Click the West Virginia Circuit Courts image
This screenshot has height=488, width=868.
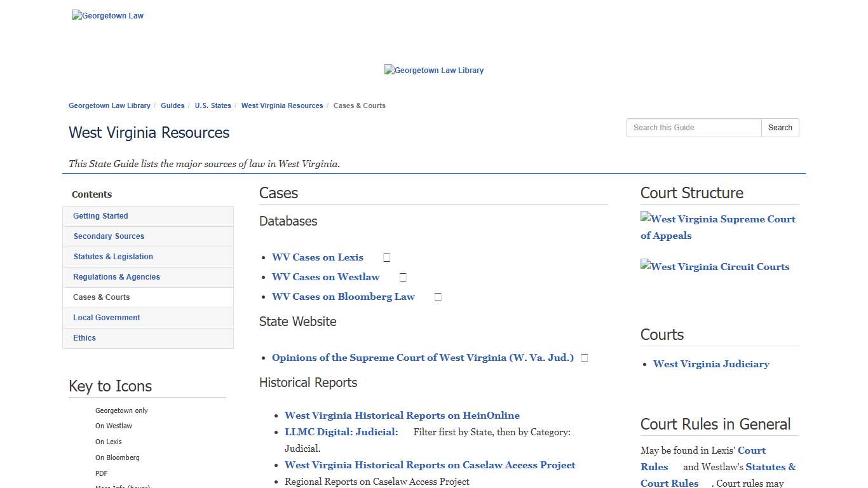point(714,266)
